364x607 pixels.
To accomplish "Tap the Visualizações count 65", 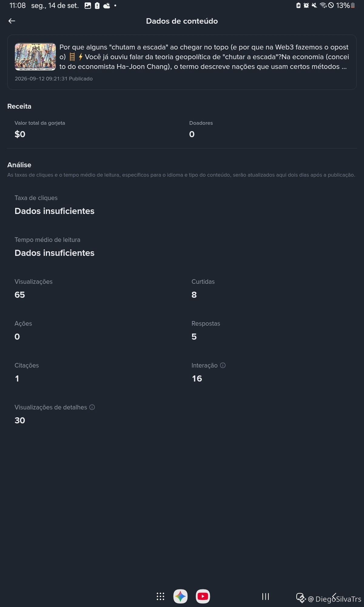I will click(x=20, y=295).
